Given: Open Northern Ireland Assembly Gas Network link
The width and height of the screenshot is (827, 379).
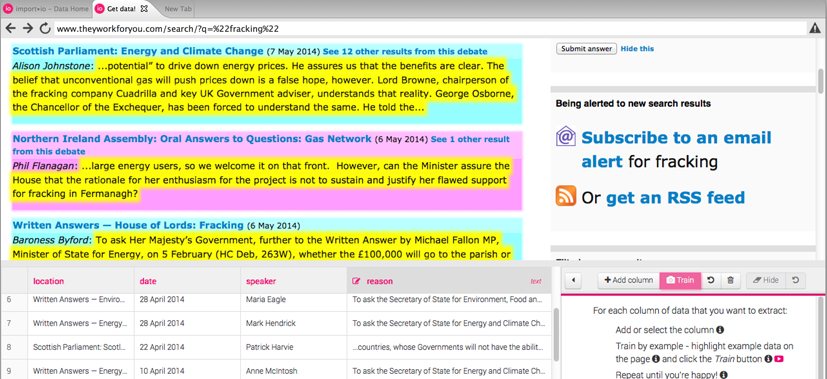Looking at the screenshot, I should (x=192, y=139).
